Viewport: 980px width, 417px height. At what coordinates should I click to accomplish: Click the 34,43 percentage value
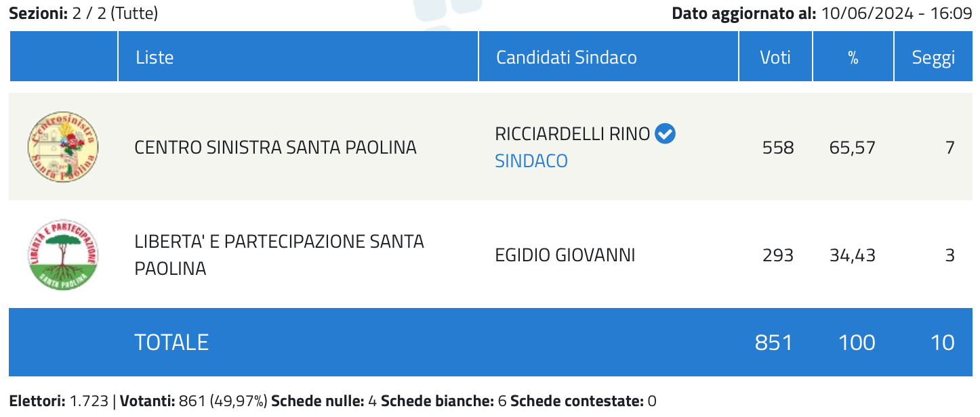click(853, 255)
